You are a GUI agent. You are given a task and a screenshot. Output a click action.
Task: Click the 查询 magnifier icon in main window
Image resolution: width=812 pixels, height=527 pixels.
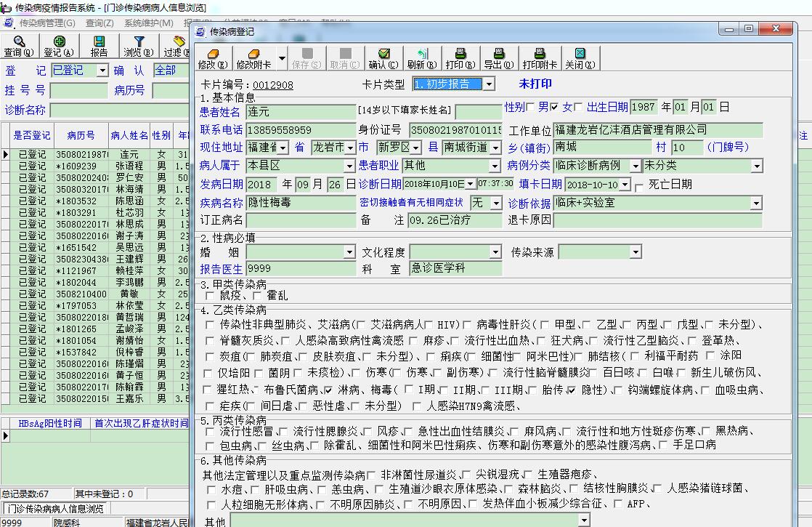[x=19, y=41]
